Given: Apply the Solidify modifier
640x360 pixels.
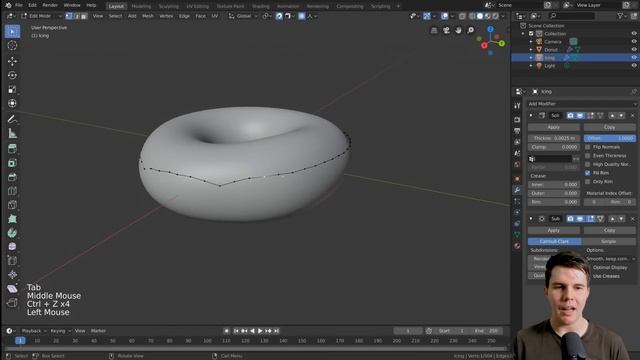Looking at the screenshot, I should (553, 127).
